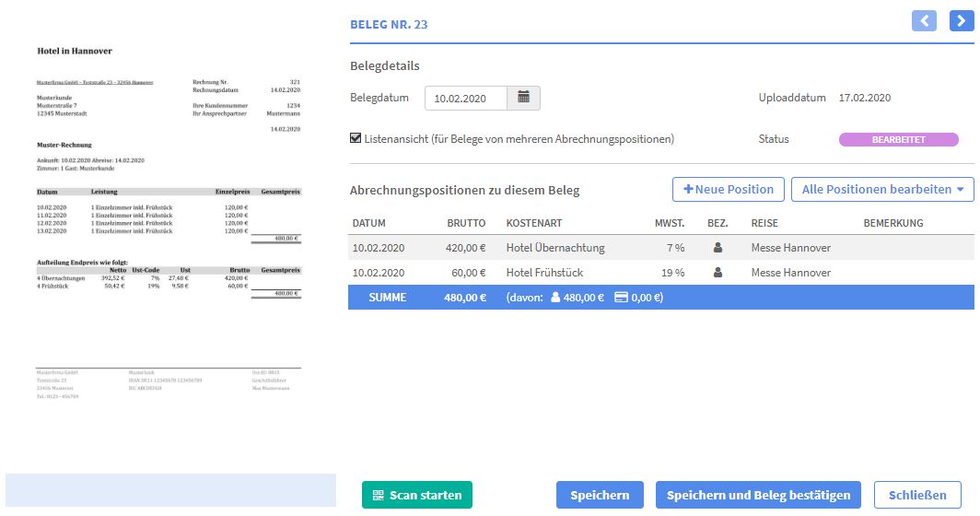
Task: Open the calendar date picker icon
Action: click(523, 98)
